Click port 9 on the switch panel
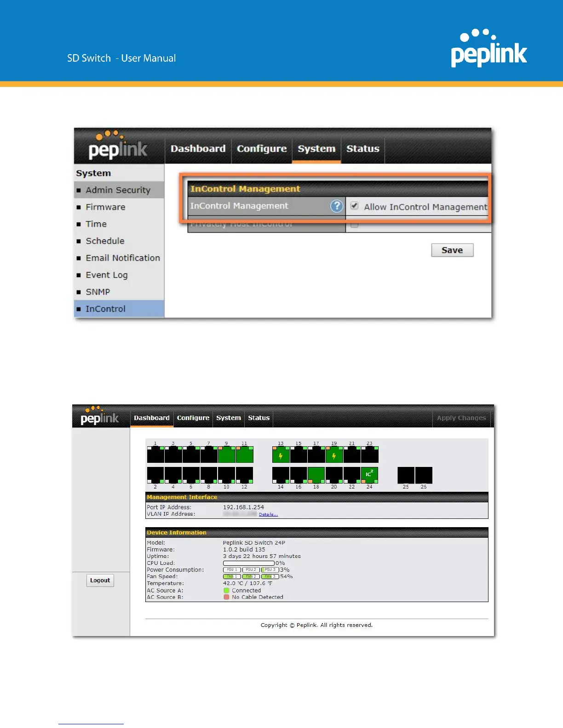563x728 pixels. coord(226,454)
